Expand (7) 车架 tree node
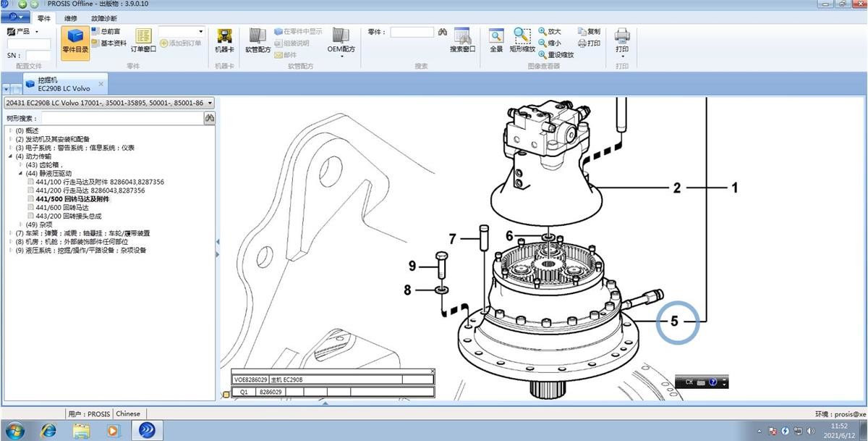 pyautogui.click(x=10, y=233)
